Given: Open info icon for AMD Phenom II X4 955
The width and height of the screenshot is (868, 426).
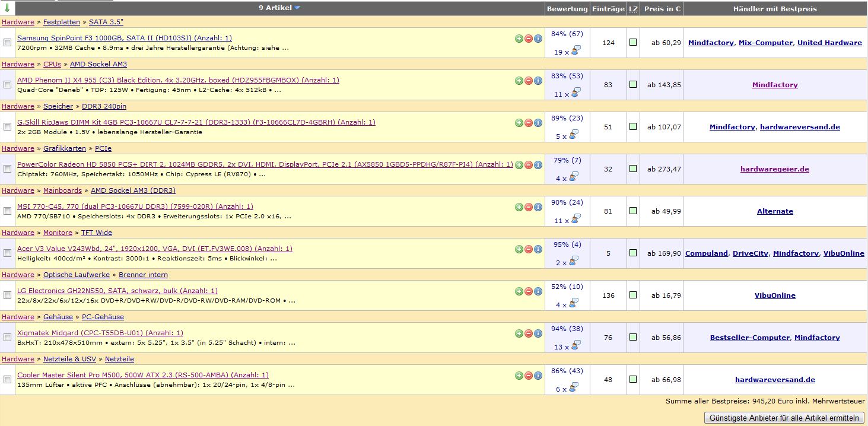Looking at the screenshot, I should click(538, 81).
